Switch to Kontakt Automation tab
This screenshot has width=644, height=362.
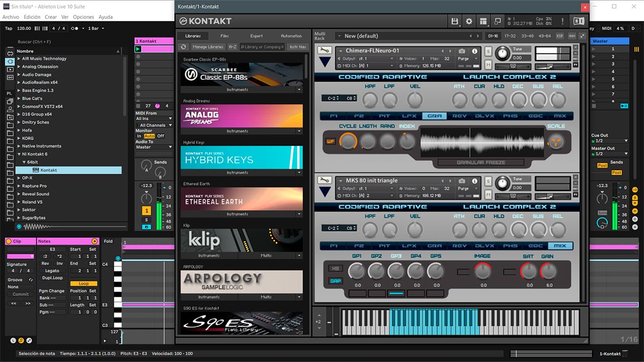point(291,36)
